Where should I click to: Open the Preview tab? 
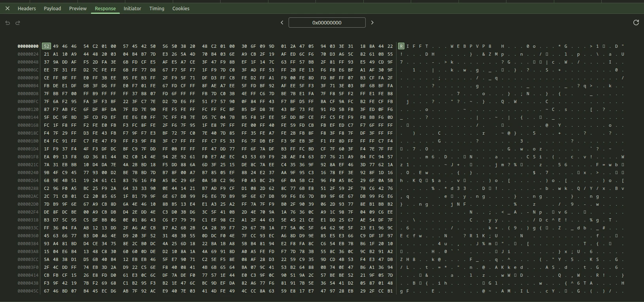click(x=78, y=8)
